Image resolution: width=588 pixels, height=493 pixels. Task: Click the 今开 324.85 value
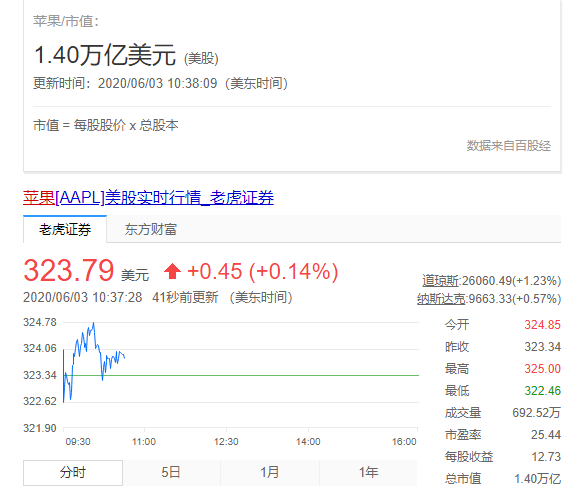[542, 325]
